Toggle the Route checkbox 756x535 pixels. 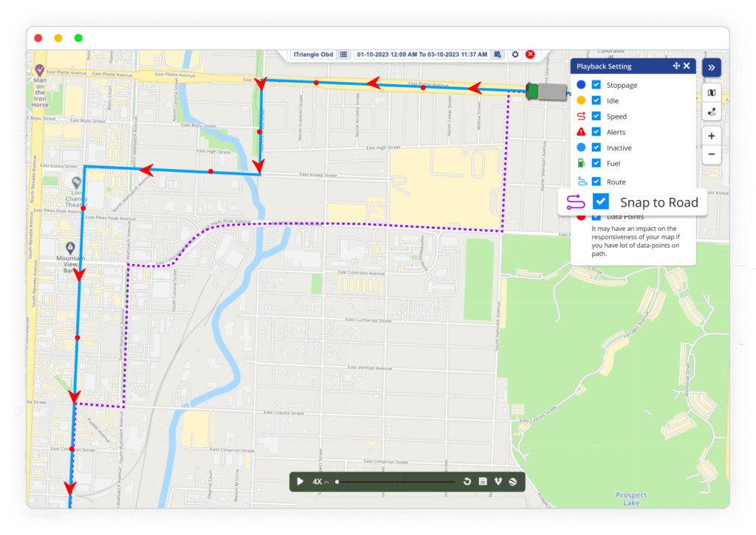coord(597,182)
